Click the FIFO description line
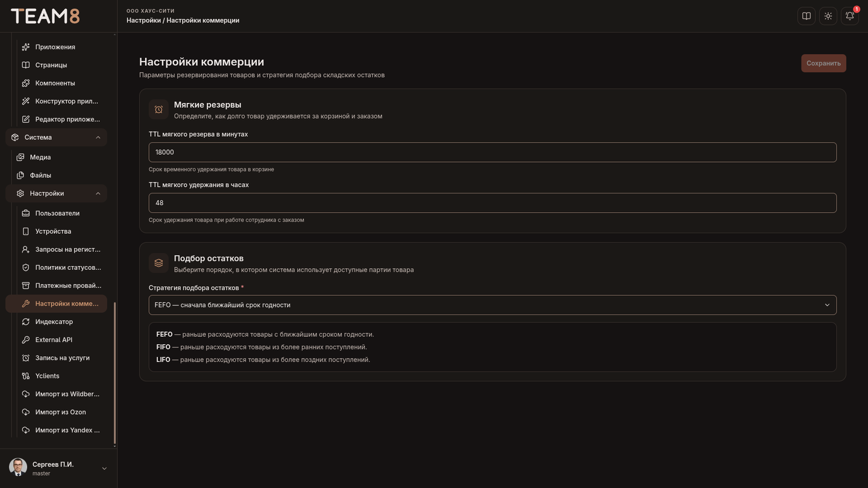Screen dimensions: 868x488 [262, 347]
